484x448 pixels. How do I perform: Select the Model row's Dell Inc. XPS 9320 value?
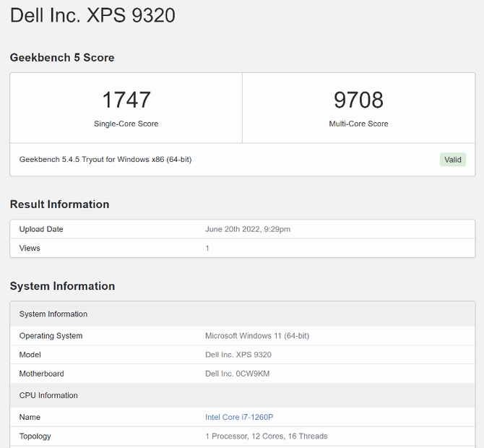coord(238,355)
